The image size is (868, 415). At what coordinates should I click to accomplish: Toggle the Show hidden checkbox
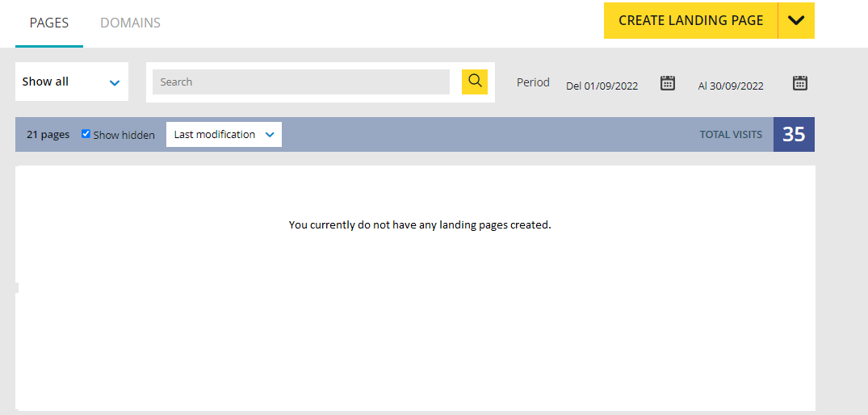click(x=86, y=134)
